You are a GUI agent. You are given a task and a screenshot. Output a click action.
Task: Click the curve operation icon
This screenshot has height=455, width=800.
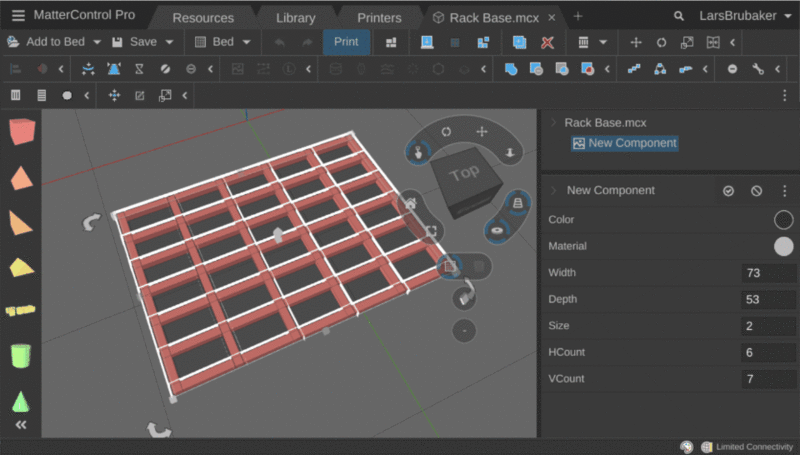(88, 69)
